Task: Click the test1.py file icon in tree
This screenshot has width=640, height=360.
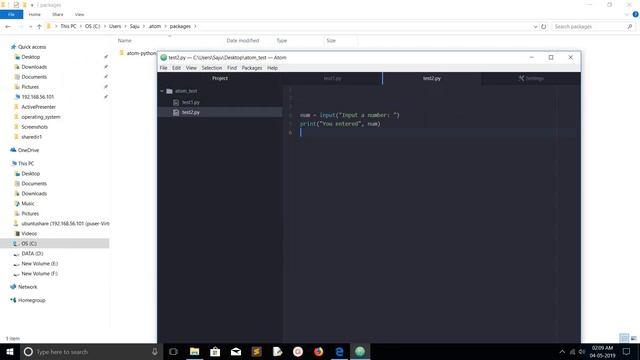Action: [x=176, y=102]
